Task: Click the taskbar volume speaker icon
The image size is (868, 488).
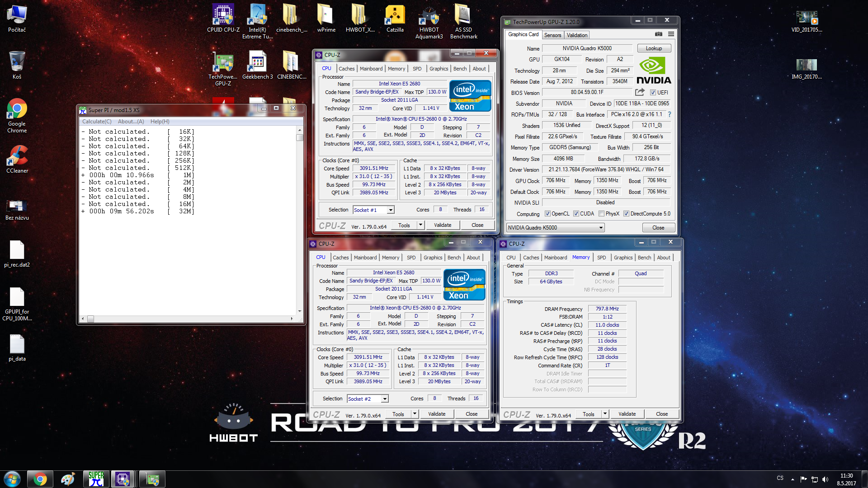Action: (x=825, y=479)
